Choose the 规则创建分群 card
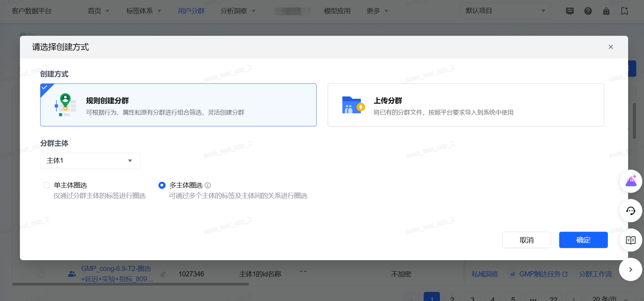 [x=178, y=105]
